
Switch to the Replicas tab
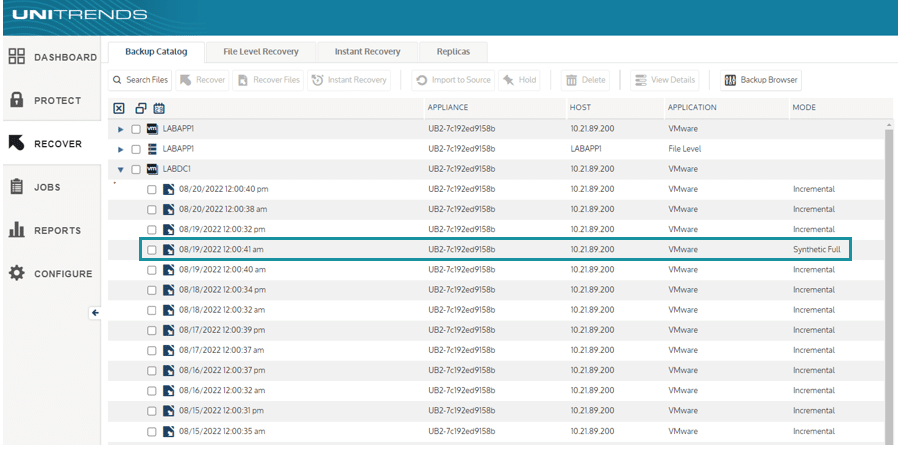[x=453, y=52]
